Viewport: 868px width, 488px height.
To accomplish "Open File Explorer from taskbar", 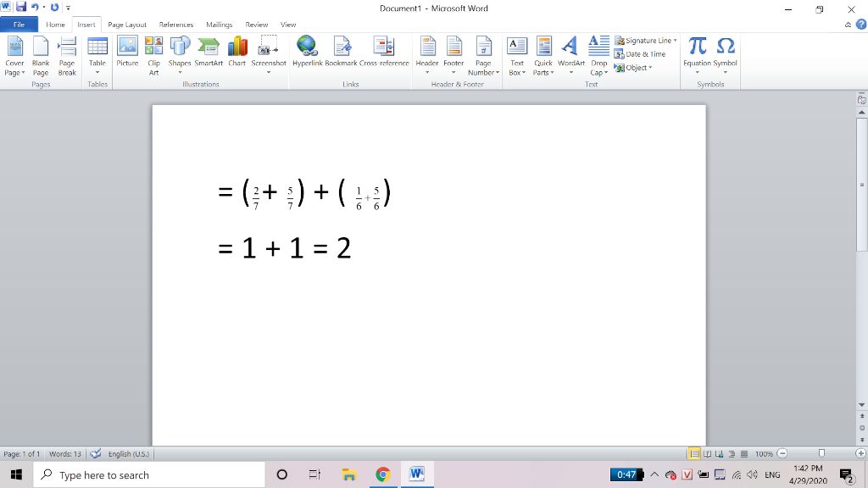I will [348, 474].
